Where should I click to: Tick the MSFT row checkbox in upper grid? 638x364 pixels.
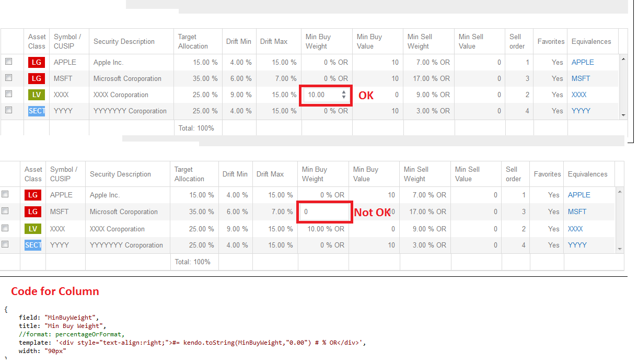8,78
